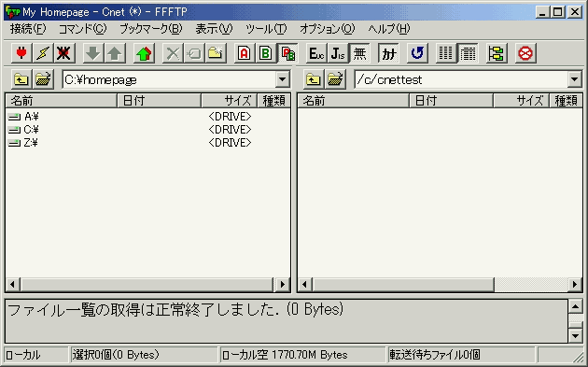Click the Create new folder icon
The height and width of the screenshot is (367, 588).
pyautogui.click(x=216, y=53)
